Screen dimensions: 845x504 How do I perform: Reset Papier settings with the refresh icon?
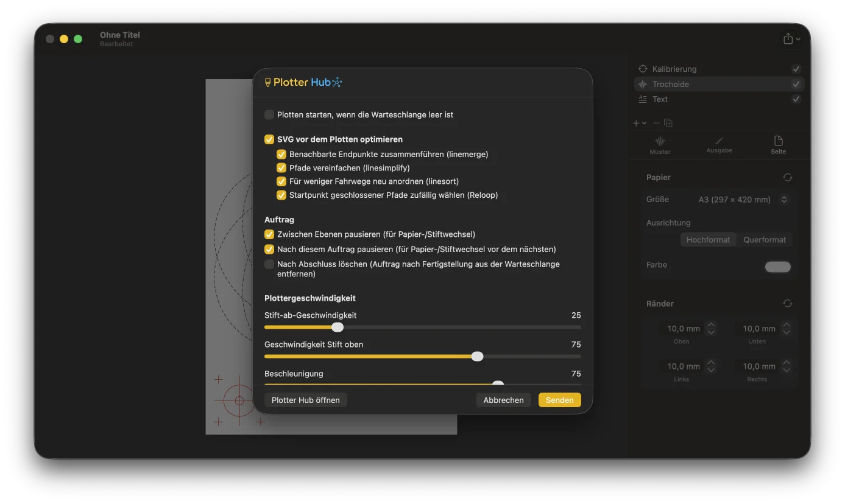(788, 177)
